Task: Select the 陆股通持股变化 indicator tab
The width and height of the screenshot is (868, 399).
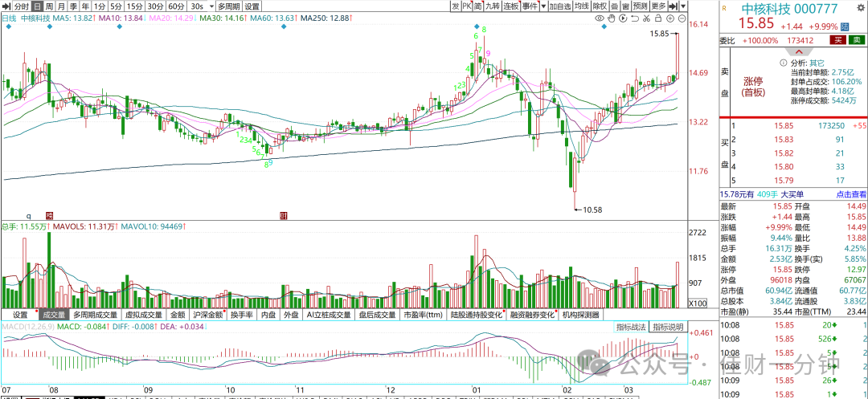Action: (x=477, y=315)
